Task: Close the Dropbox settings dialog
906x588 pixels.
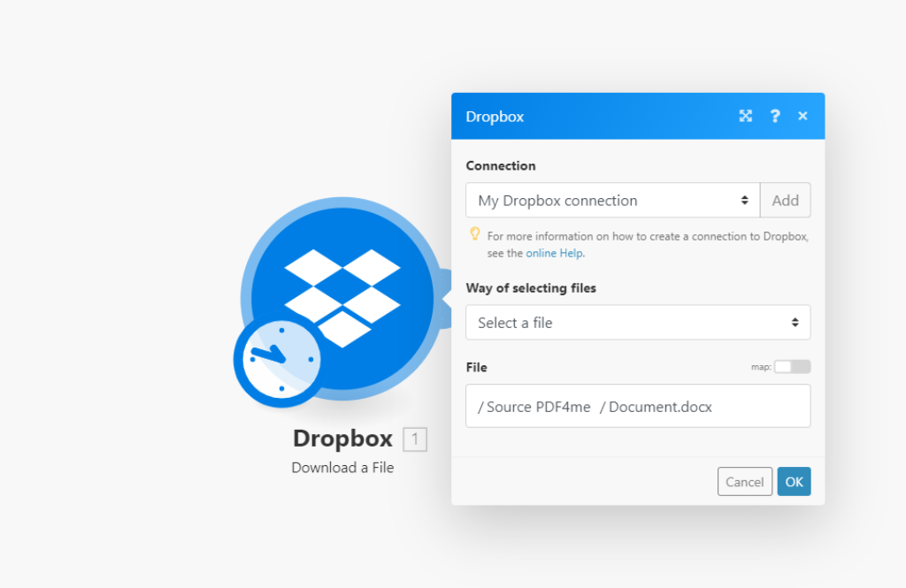Action: point(802,116)
